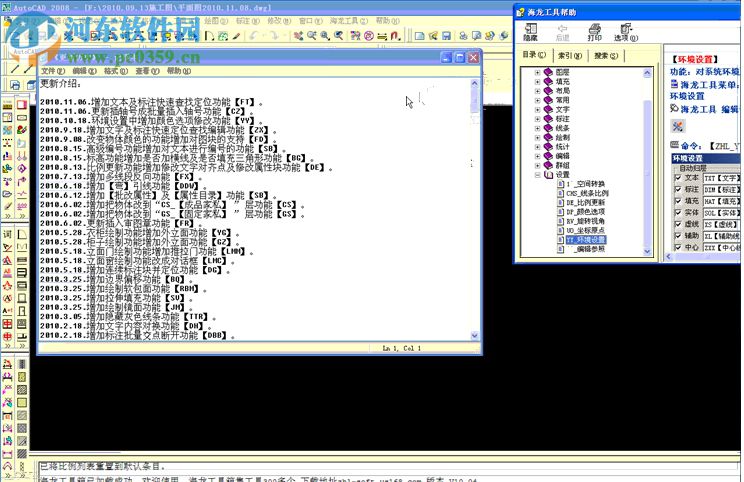Click the Ln 1, Col 1 status text
The width and height of the screenshot is (744, 482).
point(401,348)
